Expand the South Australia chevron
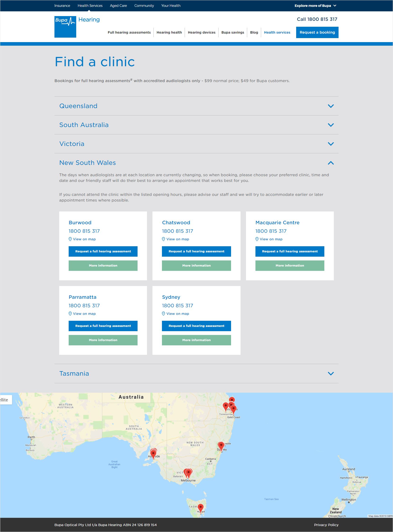 tap(331, 125)
